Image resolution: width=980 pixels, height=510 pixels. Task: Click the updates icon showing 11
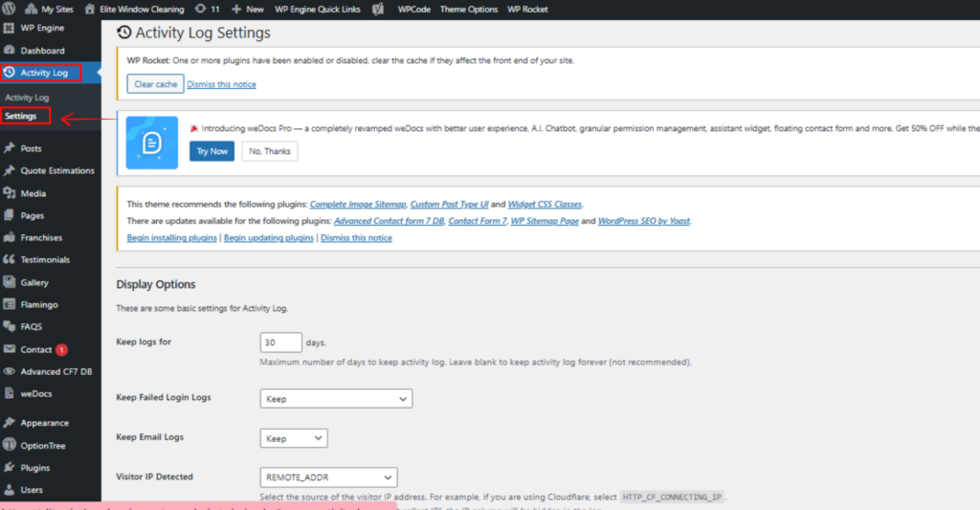[x=207, y=10]
